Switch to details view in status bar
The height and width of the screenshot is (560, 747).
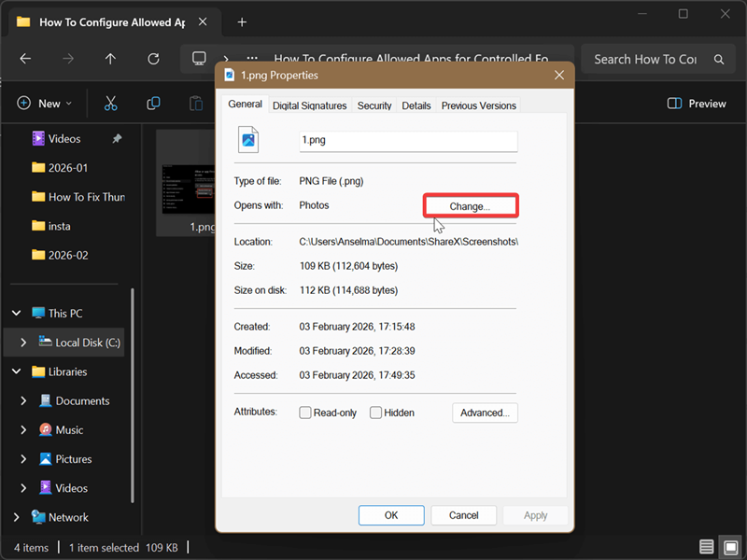707,547
